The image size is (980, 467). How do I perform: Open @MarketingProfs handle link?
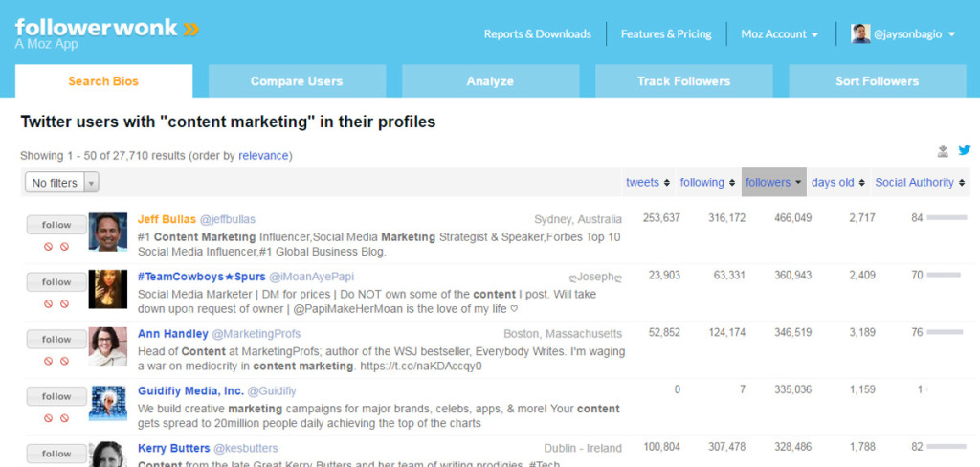point(256,334)
